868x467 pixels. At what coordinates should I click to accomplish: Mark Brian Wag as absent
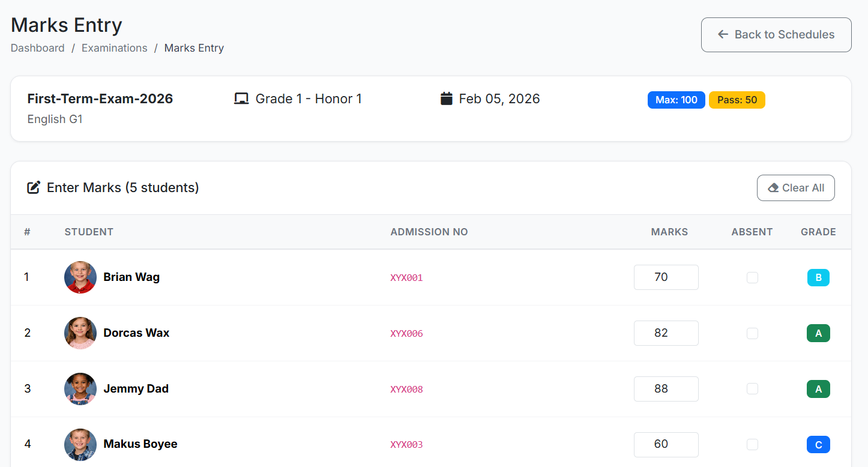click(752, 277)
